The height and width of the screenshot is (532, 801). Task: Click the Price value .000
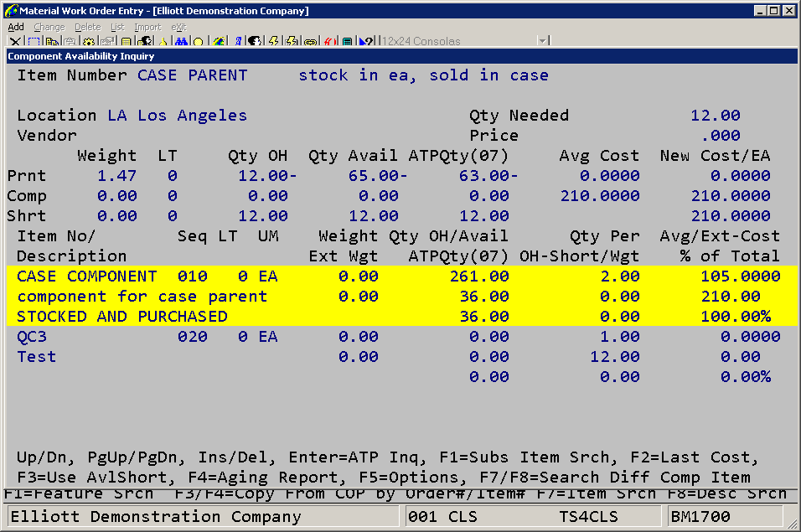[x=721, y=135]
